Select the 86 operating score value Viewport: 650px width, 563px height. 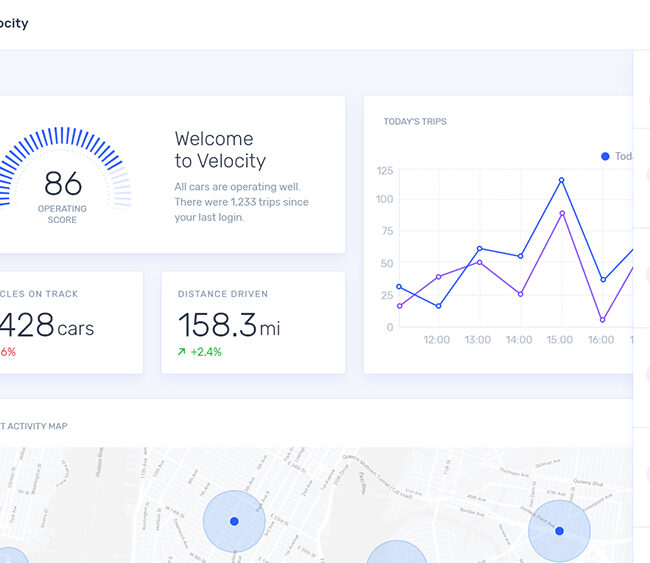(x=62, y=184)
